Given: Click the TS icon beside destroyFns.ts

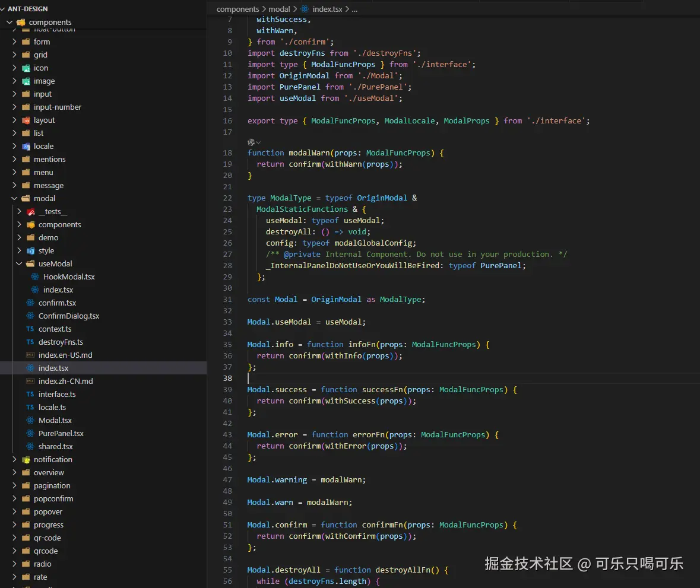Looking at the screenshot, I should point(30,342).
